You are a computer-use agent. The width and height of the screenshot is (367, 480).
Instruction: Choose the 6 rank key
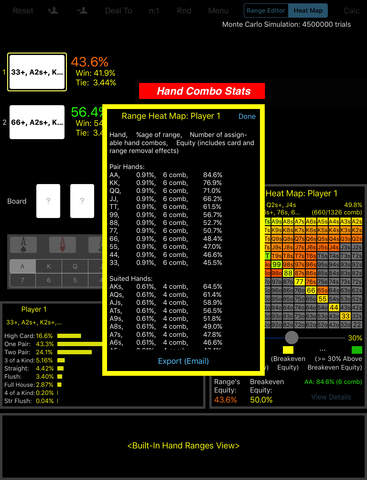(49, 281)
